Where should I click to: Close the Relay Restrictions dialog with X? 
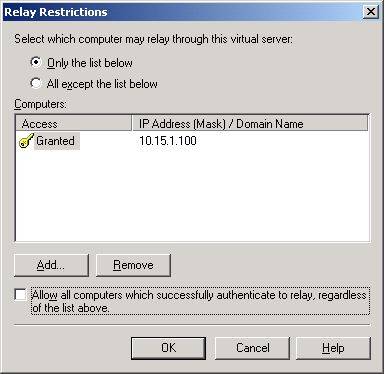pos(370,12)
